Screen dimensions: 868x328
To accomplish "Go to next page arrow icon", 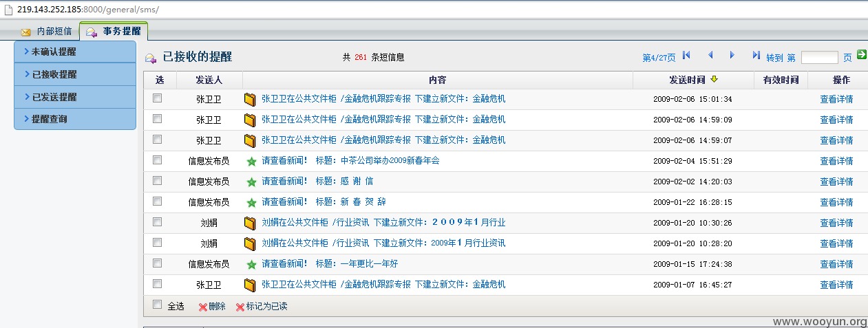I will click(x=732, y=55).
